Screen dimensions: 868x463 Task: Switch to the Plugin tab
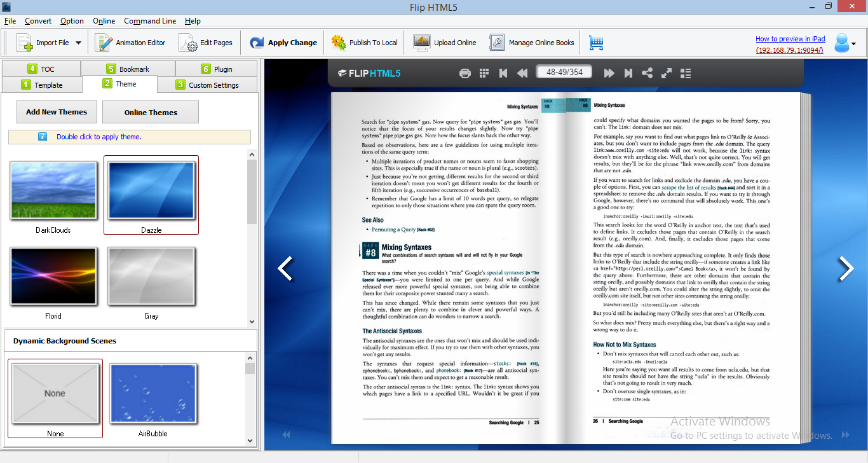217,69
